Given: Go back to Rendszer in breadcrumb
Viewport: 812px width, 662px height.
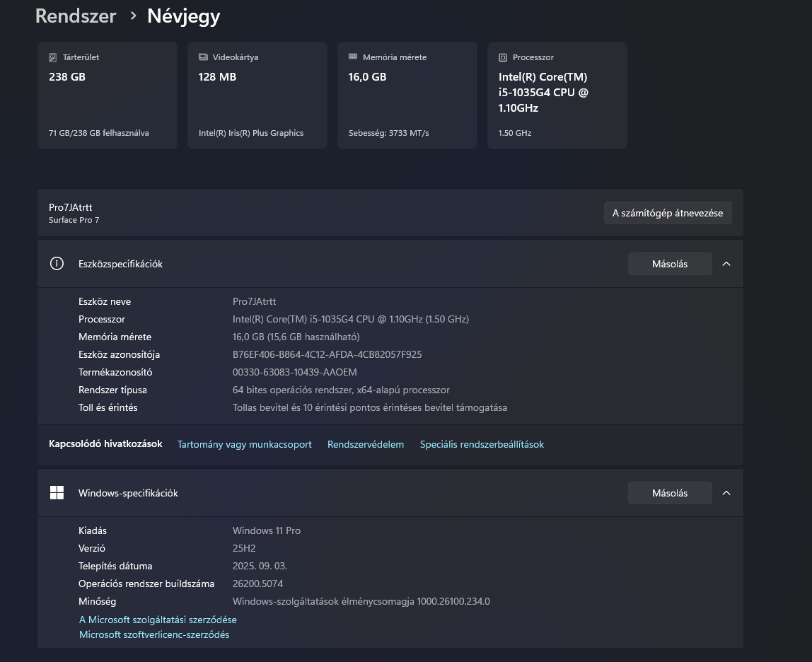Looking at the screenshot, I should pos(76,16).
